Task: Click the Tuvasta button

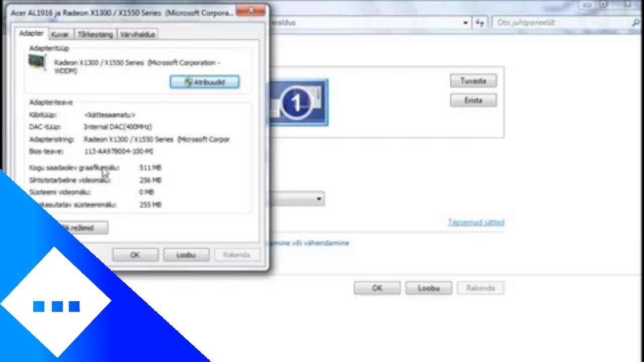Action: 473,81
